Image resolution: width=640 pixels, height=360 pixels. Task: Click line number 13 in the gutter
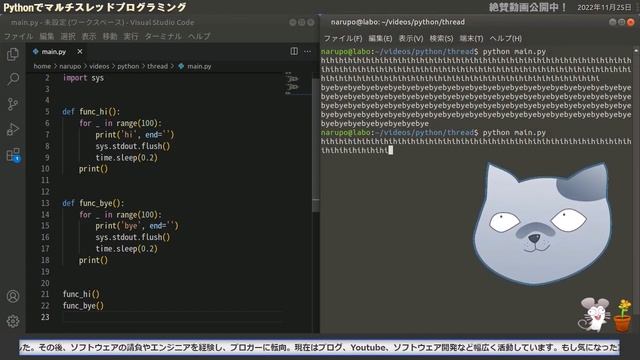click(x=45, y=203)
